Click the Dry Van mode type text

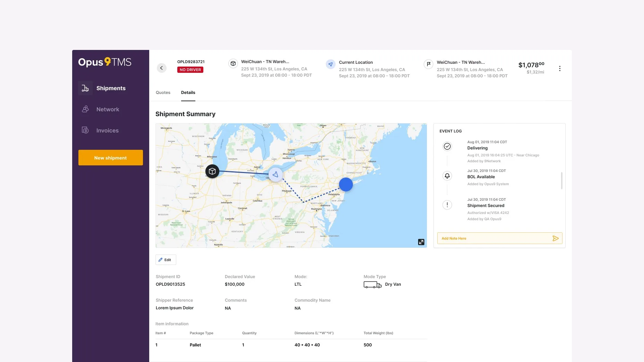pyautogui.click(x=393, y=284)
